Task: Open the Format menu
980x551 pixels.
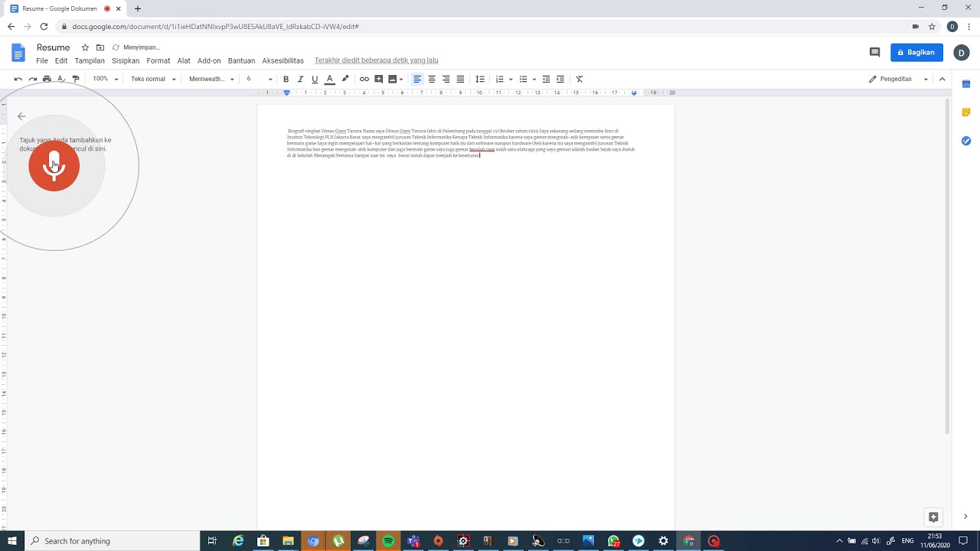Action: point(158,60)
